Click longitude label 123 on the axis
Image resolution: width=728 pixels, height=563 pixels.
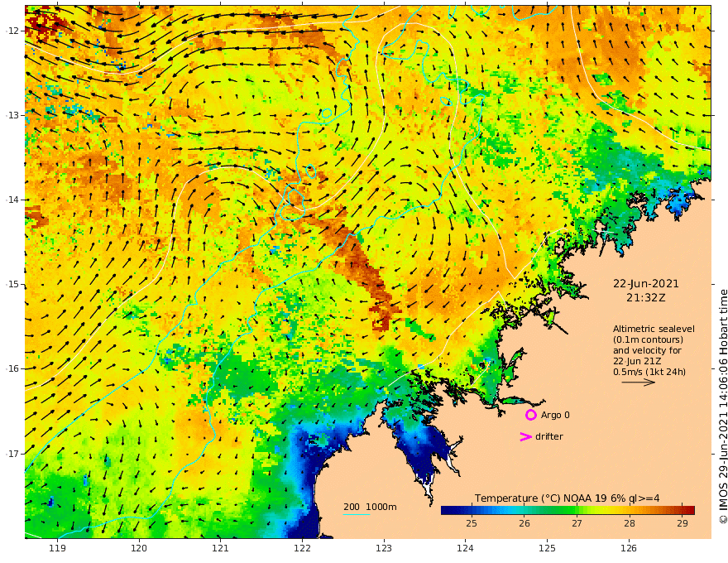click(x=384, y=548)
